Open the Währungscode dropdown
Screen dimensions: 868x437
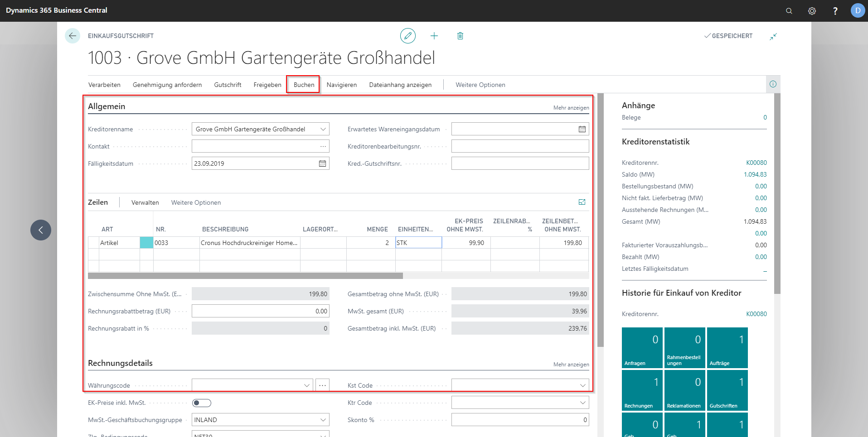[x=307, y=385]
